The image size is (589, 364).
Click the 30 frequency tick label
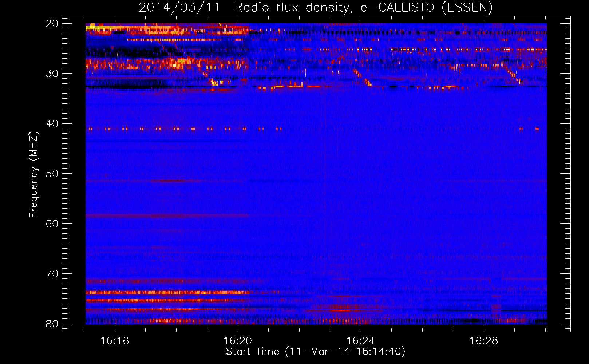(52, 74)
